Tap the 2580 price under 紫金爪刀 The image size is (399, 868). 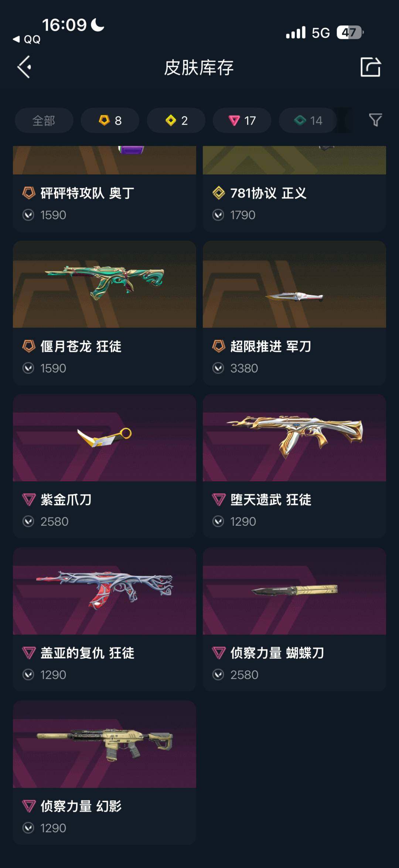coord(54,522)
